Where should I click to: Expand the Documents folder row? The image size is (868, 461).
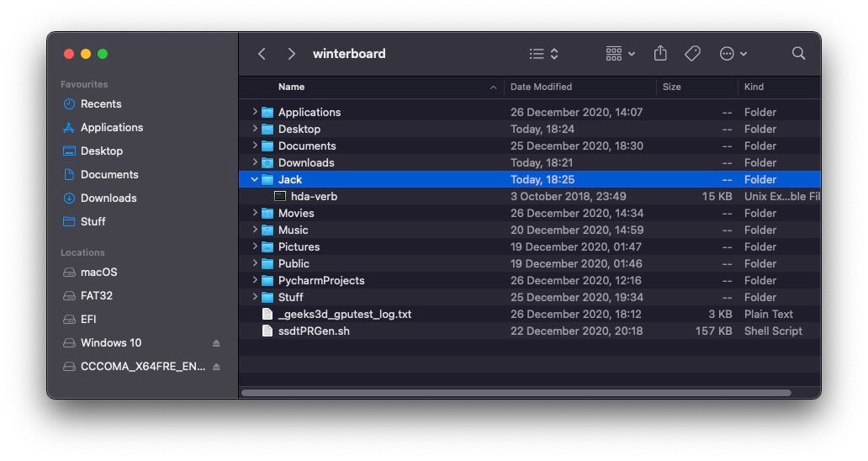click(254, 146)
